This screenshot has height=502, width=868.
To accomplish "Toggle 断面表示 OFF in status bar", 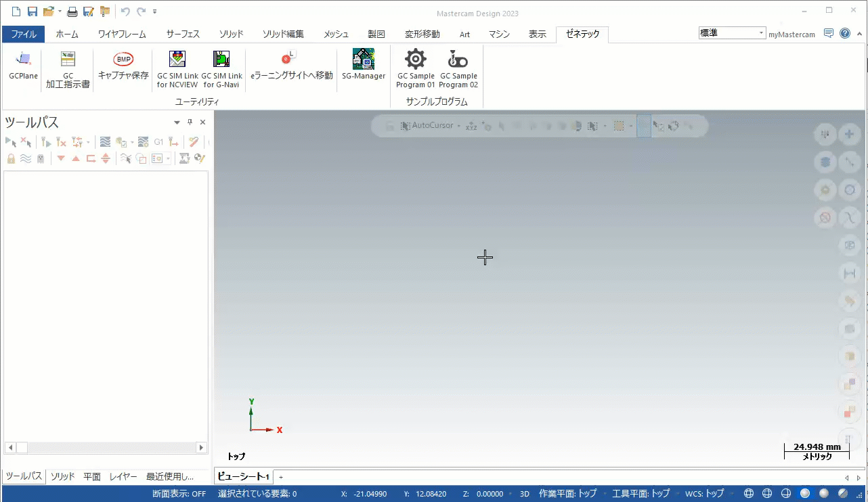I will 179,494.
